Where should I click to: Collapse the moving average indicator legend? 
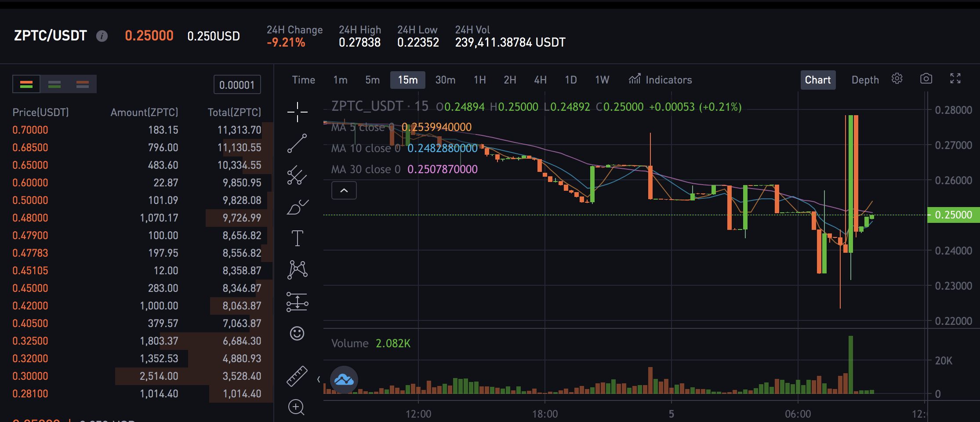(344, 191)
